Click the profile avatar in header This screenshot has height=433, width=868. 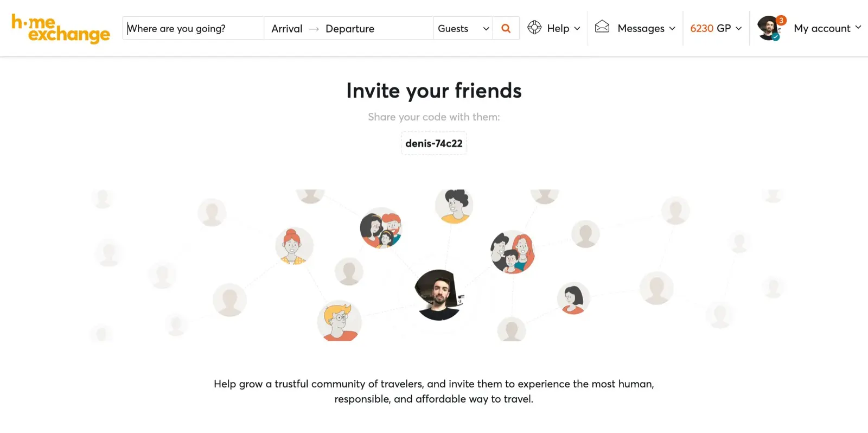[x=769, y=28]
